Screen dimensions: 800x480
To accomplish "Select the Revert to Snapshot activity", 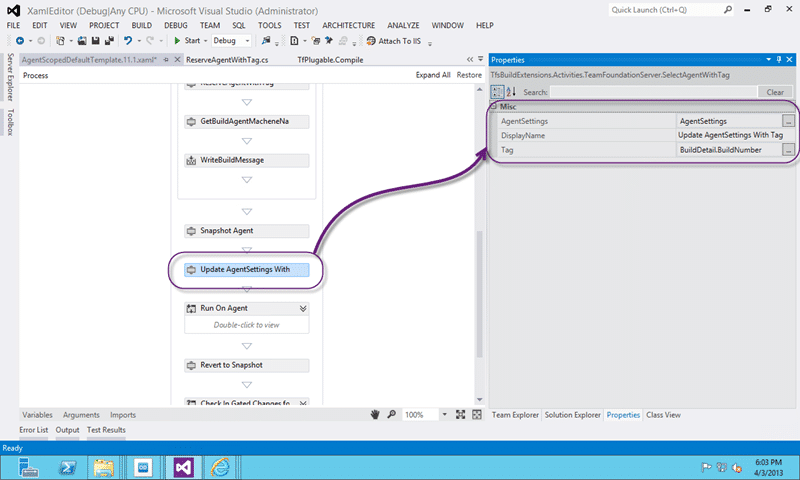I will [x=246, y=365].
